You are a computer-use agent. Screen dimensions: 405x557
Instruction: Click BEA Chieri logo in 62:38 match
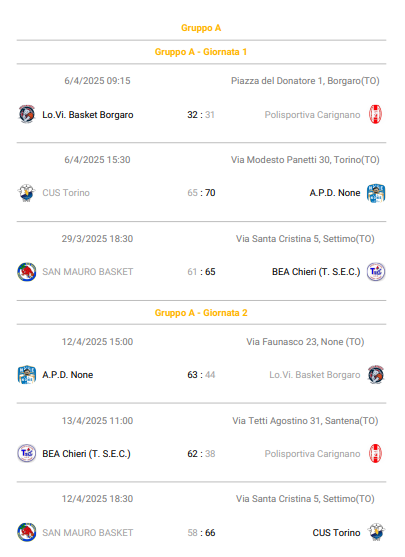(27, 454)
